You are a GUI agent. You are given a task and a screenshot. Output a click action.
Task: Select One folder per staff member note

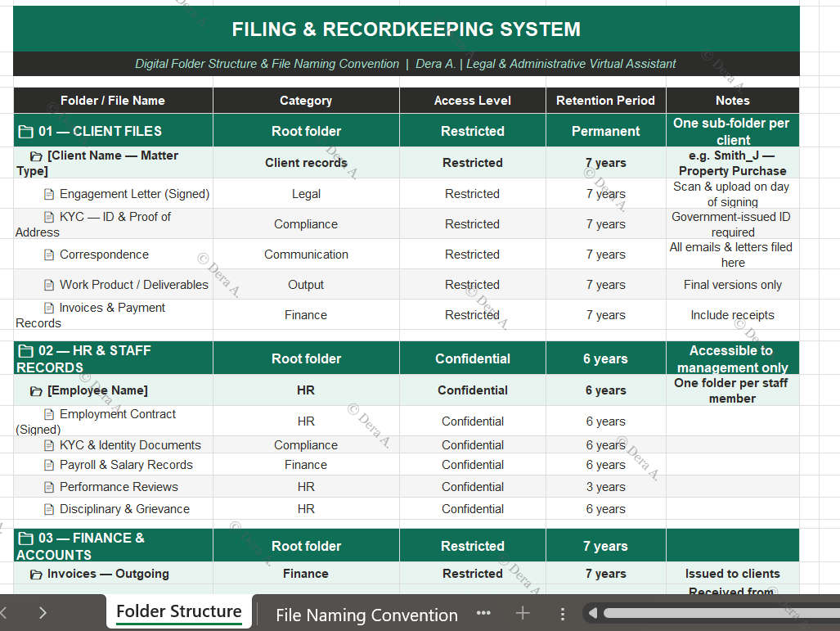pos(732,390)
